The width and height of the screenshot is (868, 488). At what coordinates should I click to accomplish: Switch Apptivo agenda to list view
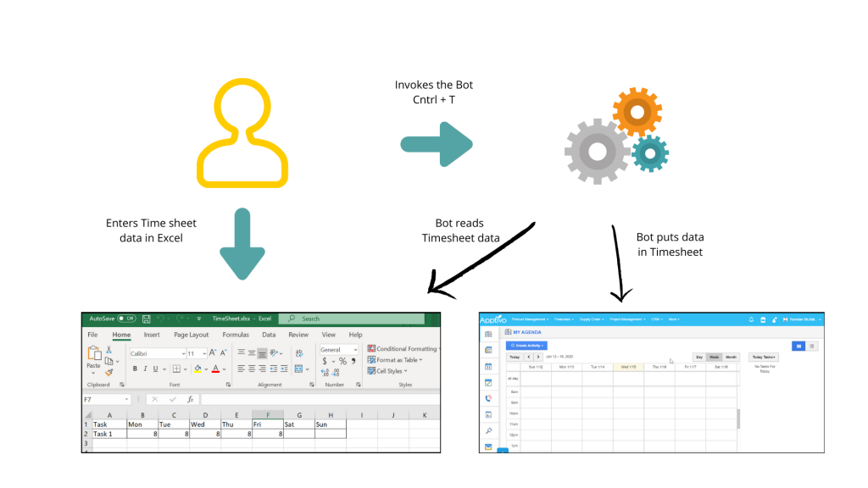[x=811, y=347]
